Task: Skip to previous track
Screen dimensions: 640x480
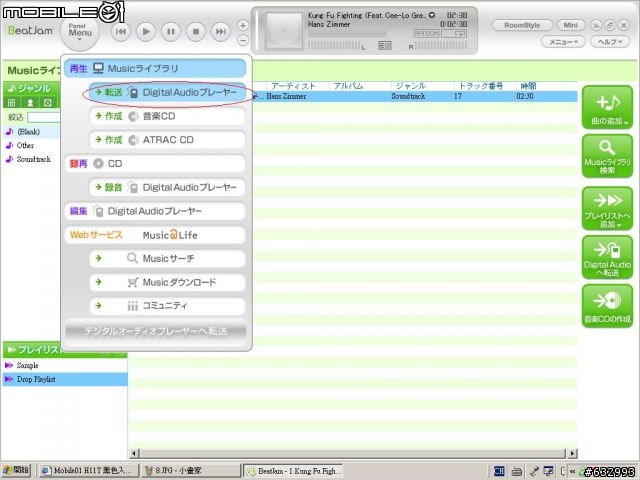Action: pos(121,31)
